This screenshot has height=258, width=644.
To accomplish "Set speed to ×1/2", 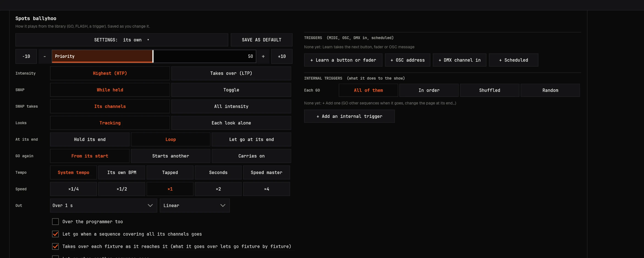I will coord(122,189).
